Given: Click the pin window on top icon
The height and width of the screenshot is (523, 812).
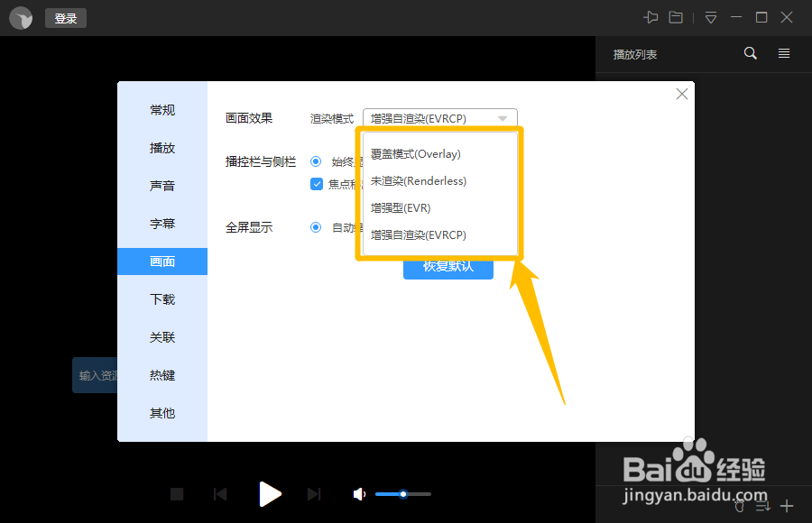Looking at the screenshot, I should pos(651,16).
